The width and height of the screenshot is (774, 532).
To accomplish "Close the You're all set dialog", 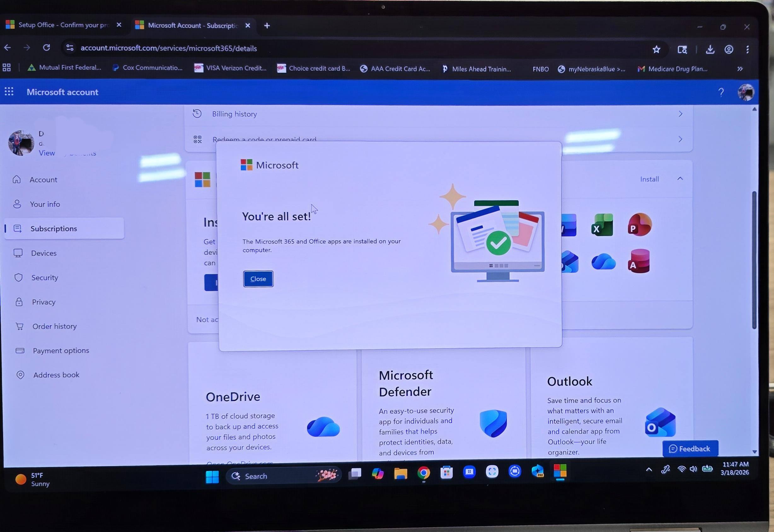I will 258,279.
